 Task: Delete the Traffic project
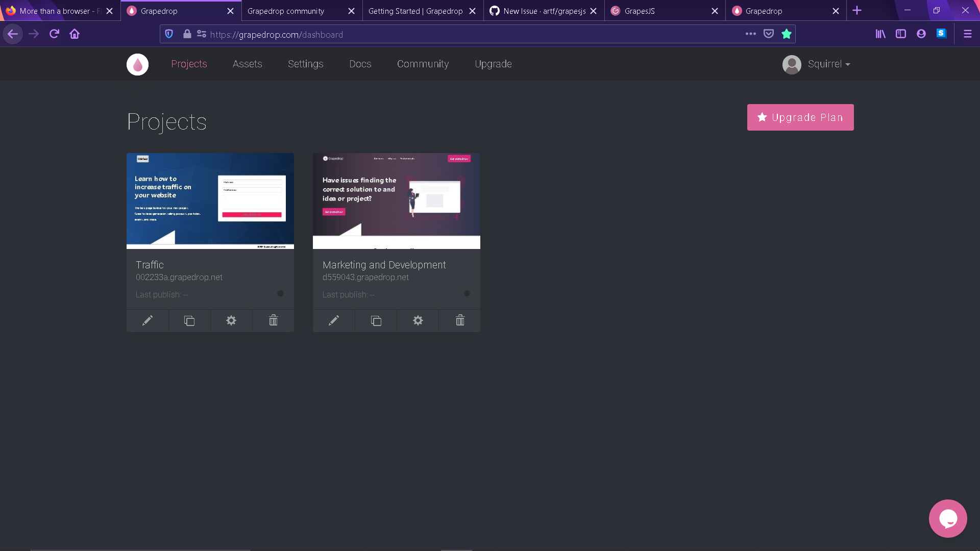point(273,320)
